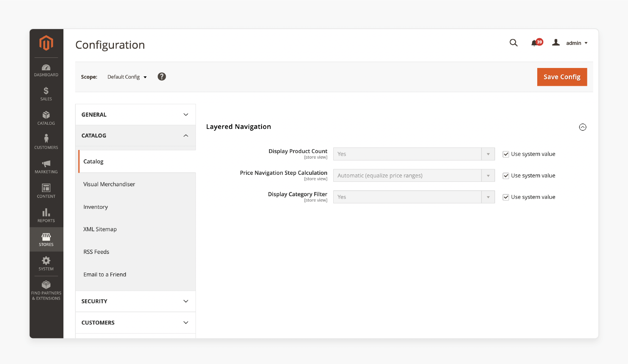Uncheck system value for Display Category Filter
This screenshot has height=364, width=628.
[506, 197]
